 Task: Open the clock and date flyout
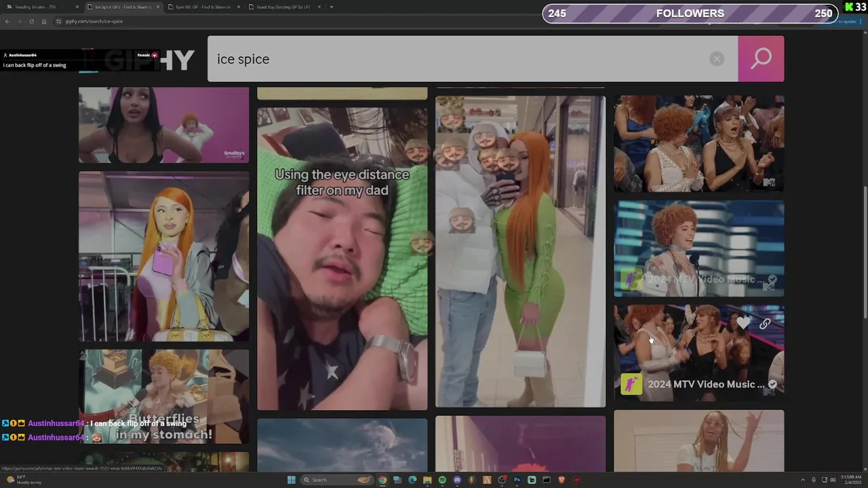coord(850,480)
